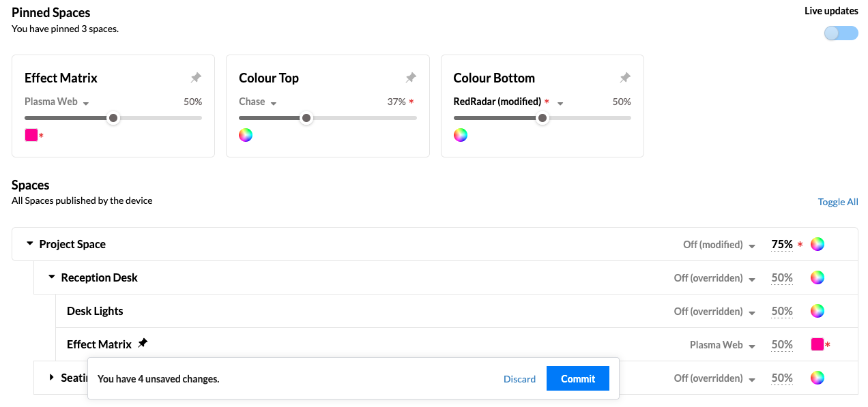Click the Project Space row label
868x407 pixels.
(x=72, y=244)
